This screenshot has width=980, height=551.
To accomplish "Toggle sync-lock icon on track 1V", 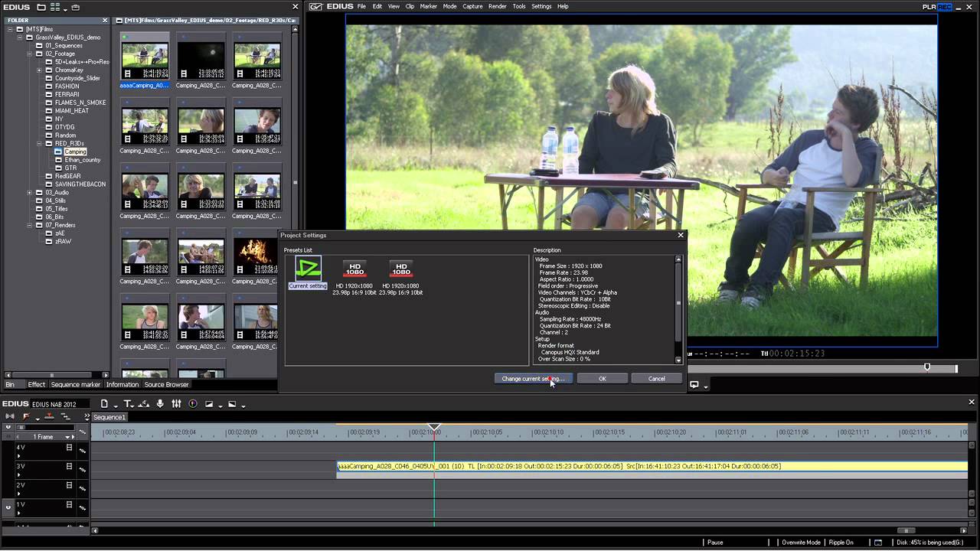I will pyautogui.click(x=83, y=508).
